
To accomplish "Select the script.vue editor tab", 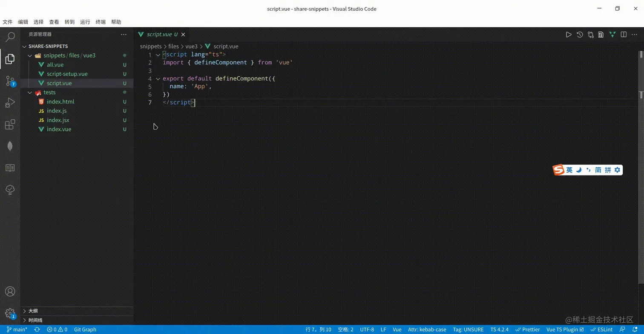I will [162, 35].
